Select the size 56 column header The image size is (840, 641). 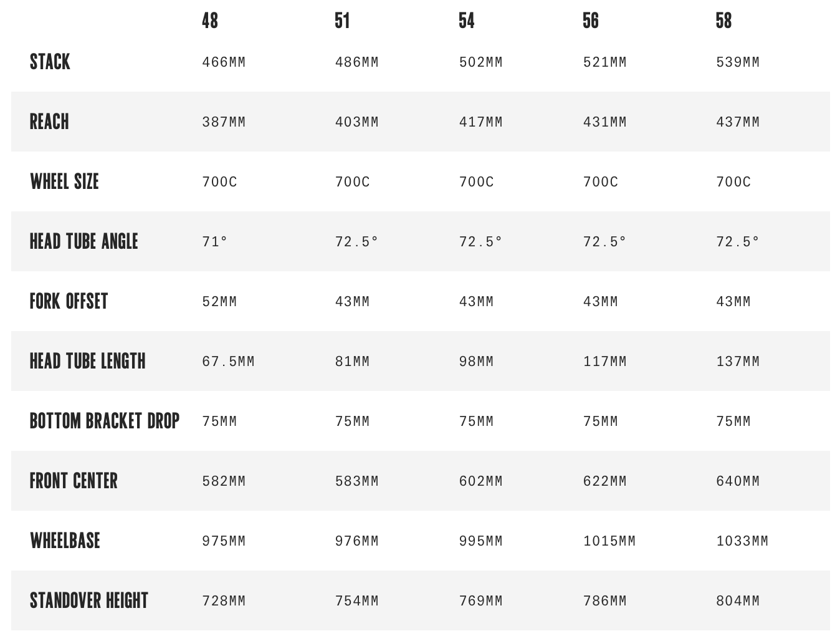pos(591,21)
